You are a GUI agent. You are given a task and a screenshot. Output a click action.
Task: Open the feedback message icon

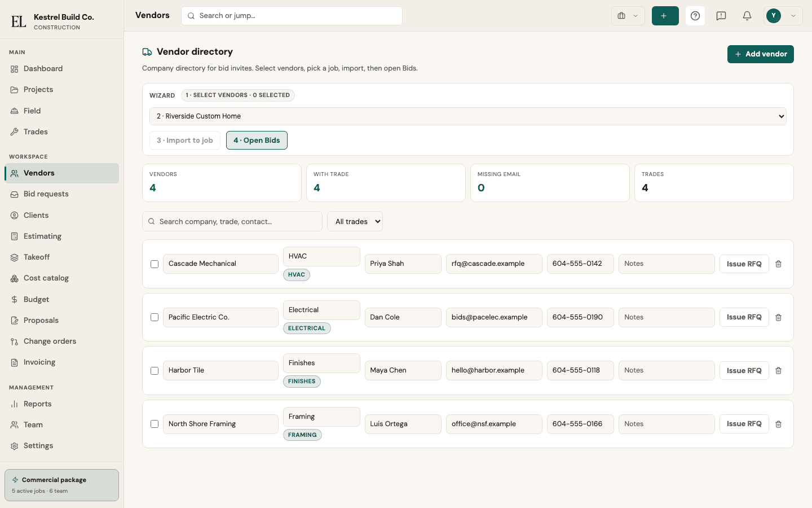pyautogui.click(x=721, y=16)
